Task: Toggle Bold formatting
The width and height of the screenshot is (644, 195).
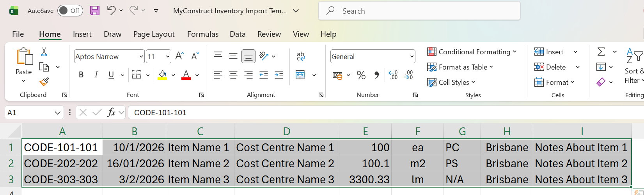Action: coord(81,75)
